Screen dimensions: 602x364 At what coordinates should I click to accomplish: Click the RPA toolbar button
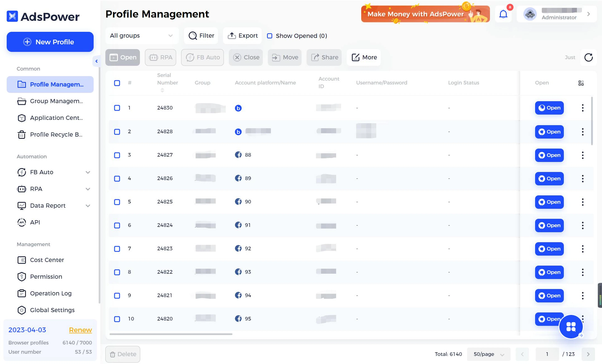click(x=160, y=57)
